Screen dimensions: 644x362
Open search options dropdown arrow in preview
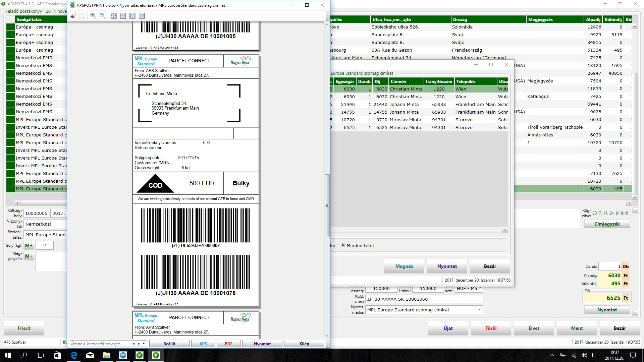coord(144,344)
